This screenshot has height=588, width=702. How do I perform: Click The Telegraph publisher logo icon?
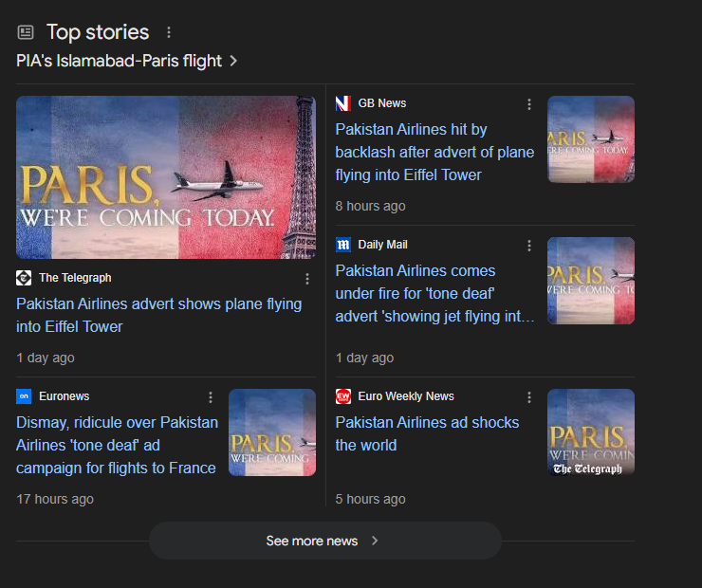pos(24,278)
